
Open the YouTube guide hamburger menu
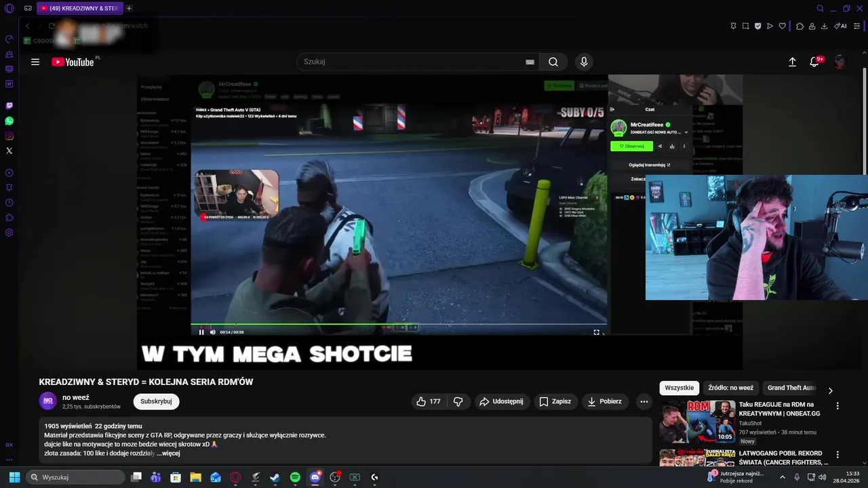(35, 62)
